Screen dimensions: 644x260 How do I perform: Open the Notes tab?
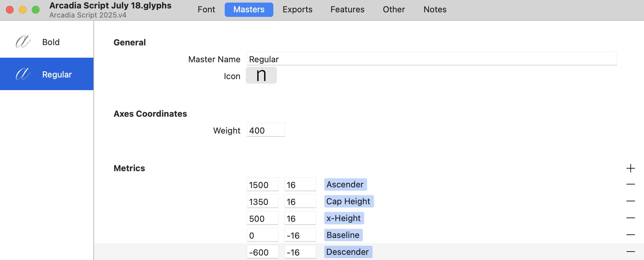(x=435, y=9)
